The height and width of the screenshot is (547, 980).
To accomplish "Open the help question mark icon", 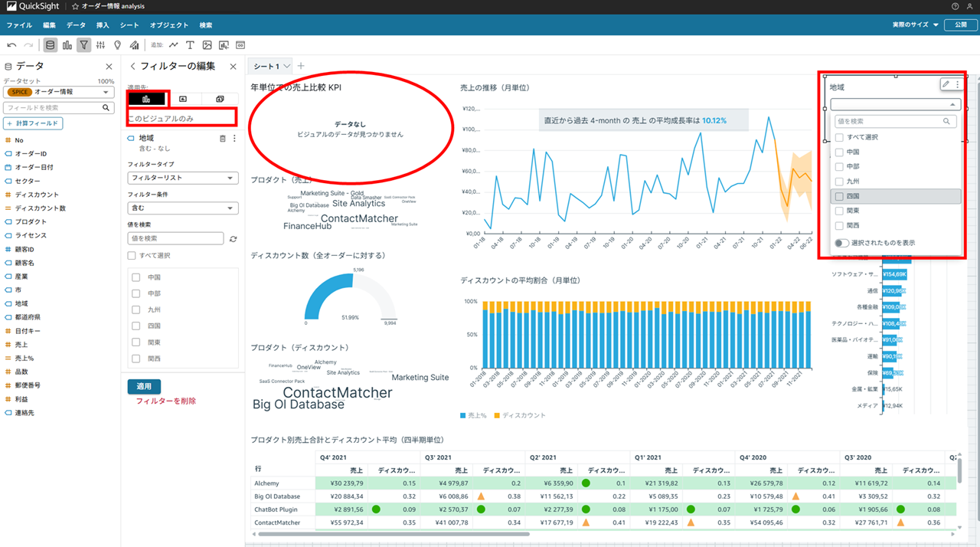I will (x=955, y=6).
